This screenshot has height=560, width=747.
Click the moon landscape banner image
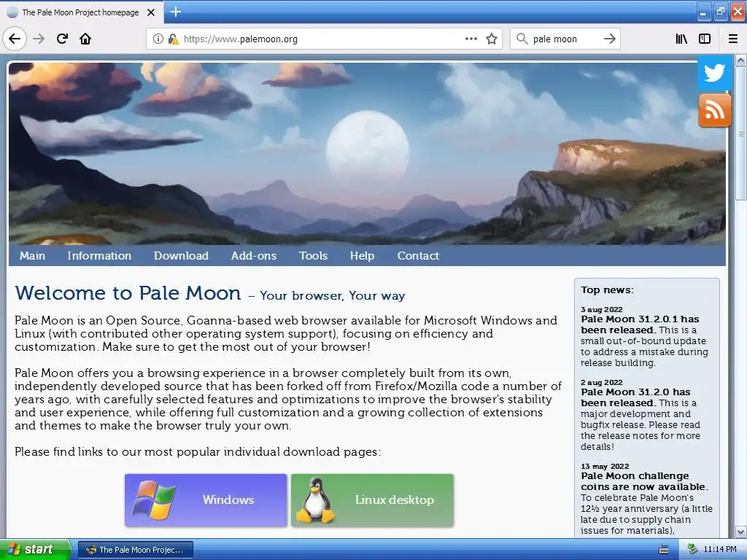point(367,153)
